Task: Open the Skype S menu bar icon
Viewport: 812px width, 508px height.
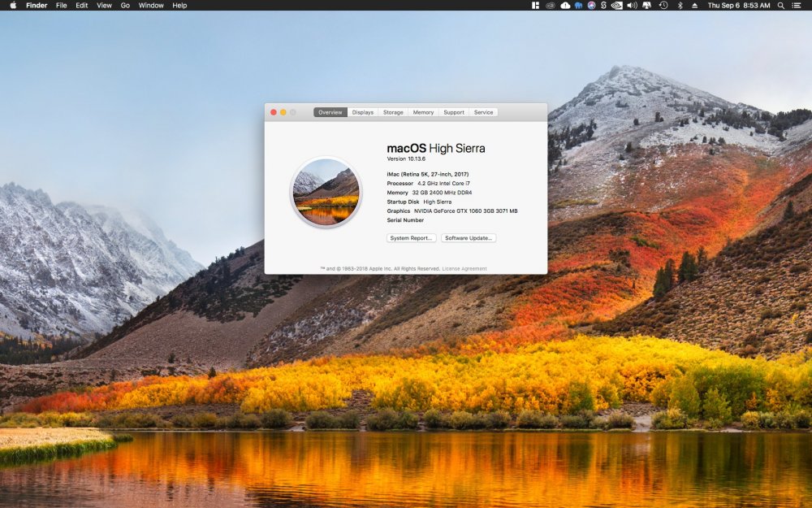Action: 603,5
